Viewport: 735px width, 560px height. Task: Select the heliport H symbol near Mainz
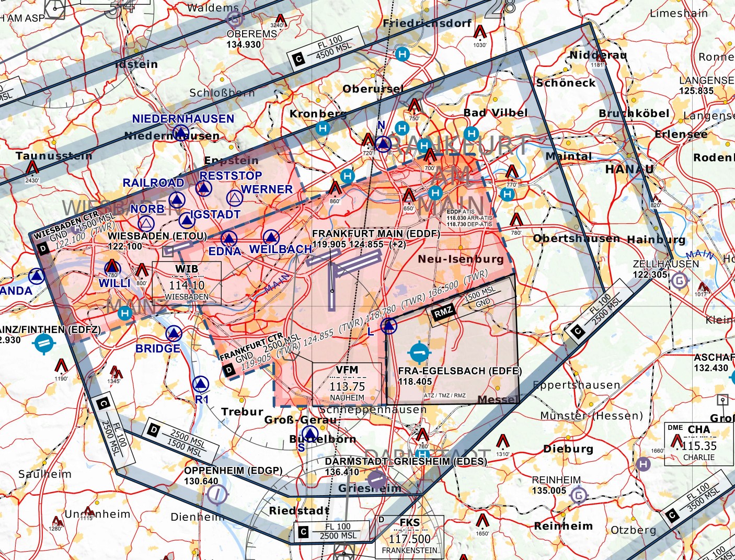(124, 313)
